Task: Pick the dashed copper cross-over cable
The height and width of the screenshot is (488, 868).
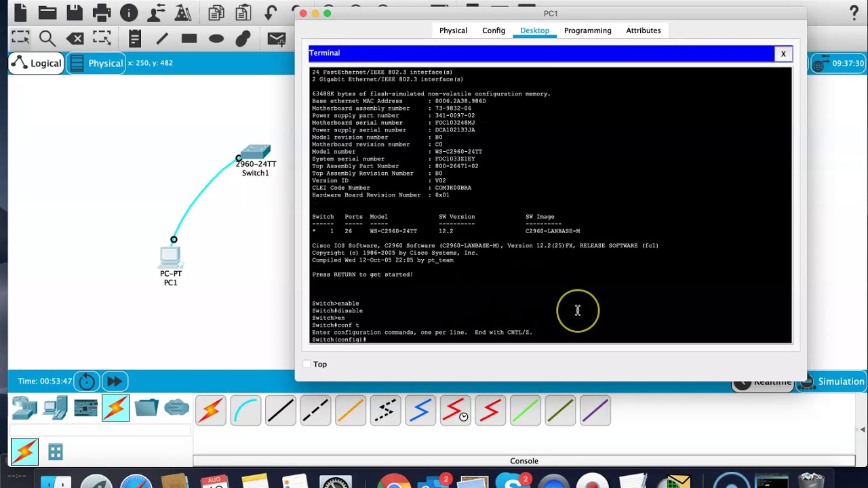Action: click(x=315, y=411)
